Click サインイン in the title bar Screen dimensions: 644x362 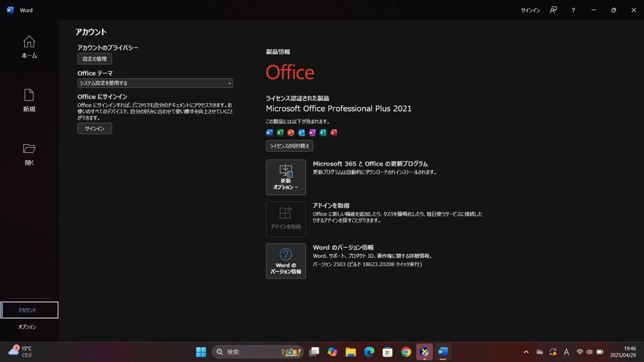(x=530, y=10)
